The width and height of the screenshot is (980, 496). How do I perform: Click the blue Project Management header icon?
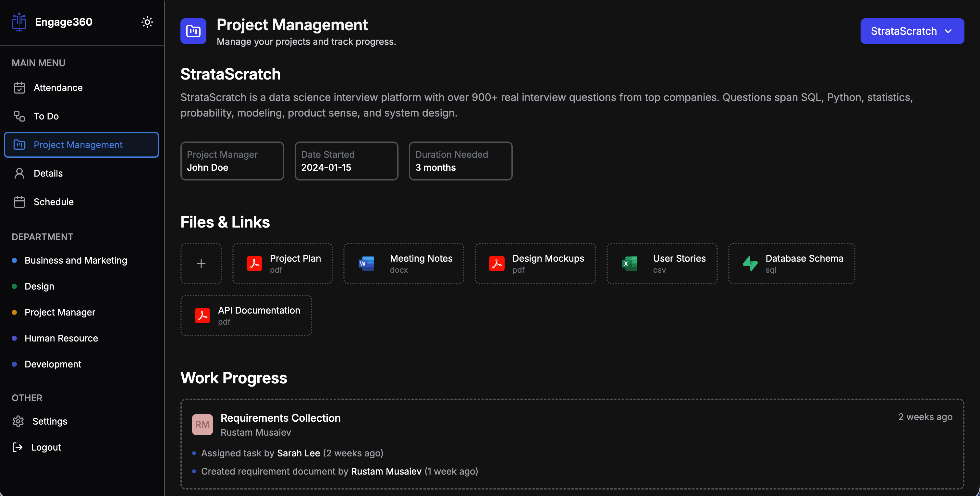pos(193,31)
